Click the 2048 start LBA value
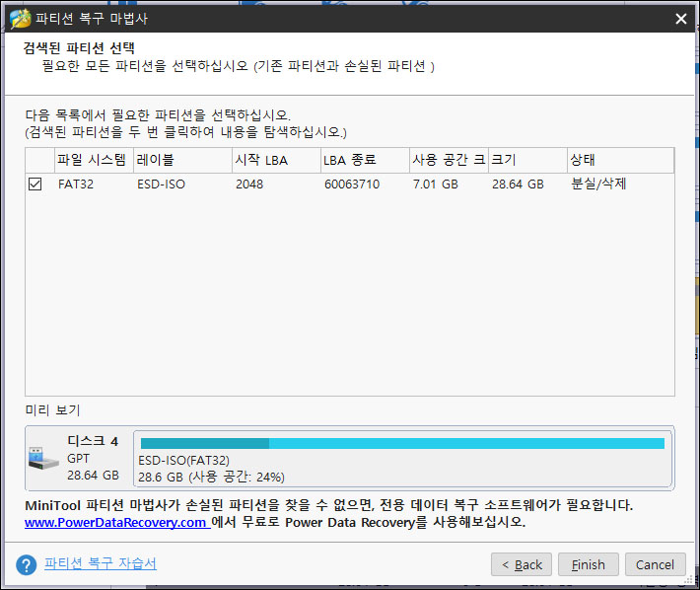 249,184
